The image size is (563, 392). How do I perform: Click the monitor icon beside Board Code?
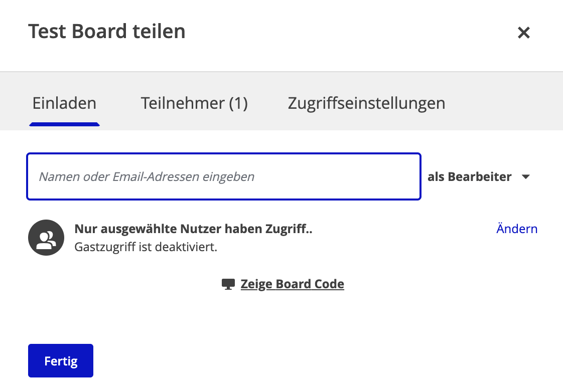click(x=228, y=285)
